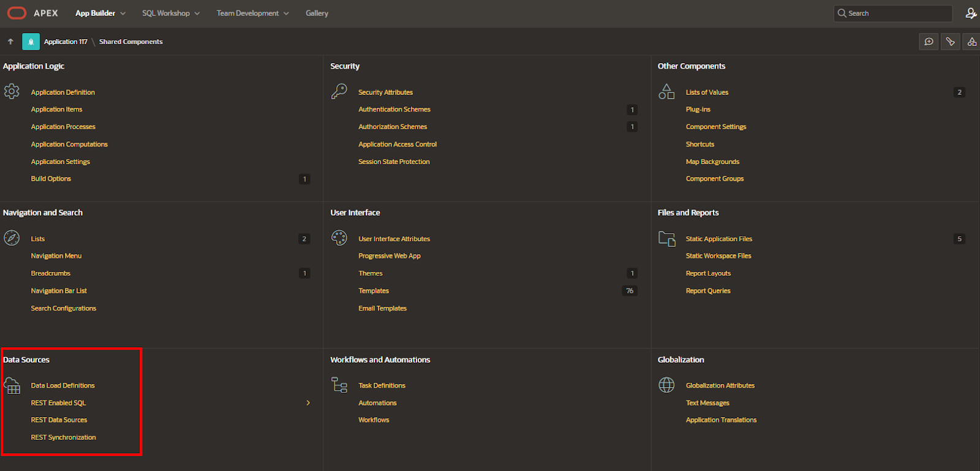
Task: Click the 5 badge beside Static Application Files
Action: click(959, 239)
